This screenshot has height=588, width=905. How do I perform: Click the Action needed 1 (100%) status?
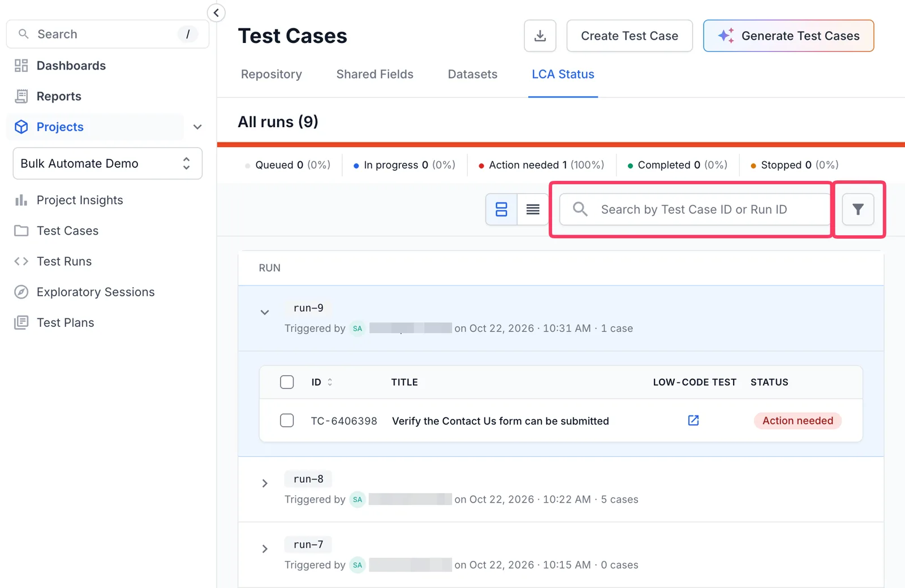click(x=541, y=165)
